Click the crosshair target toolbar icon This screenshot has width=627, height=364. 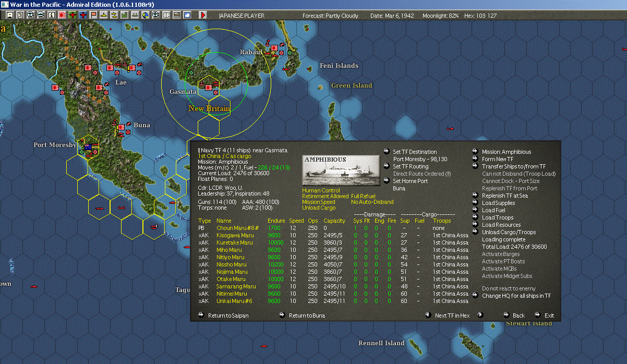(155, 15)
